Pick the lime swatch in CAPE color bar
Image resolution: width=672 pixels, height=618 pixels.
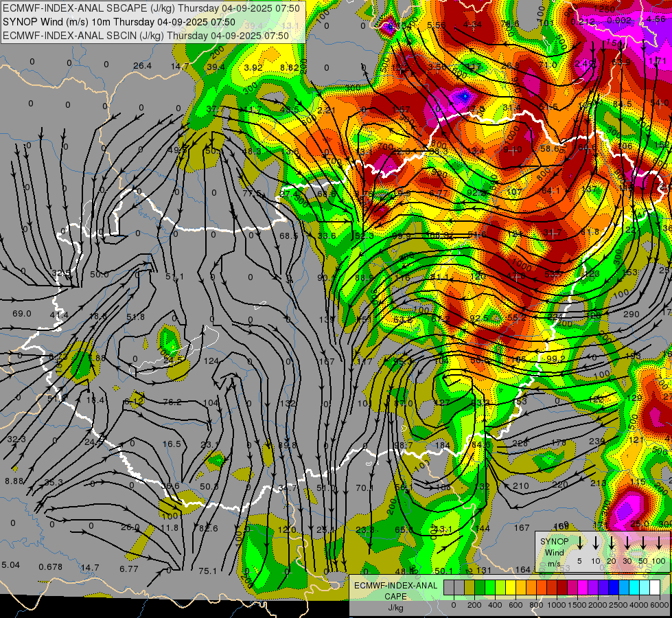pyautogui.click(x=500, y=588)
